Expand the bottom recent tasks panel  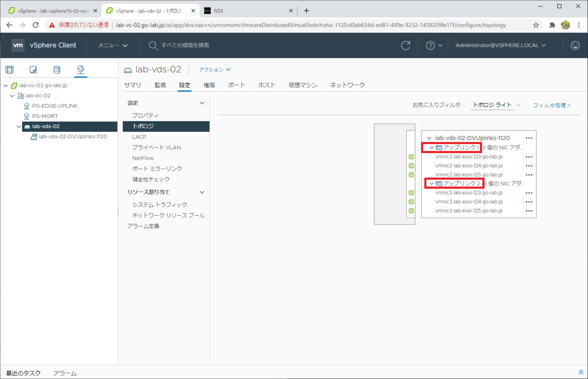[x=581, y=373]
